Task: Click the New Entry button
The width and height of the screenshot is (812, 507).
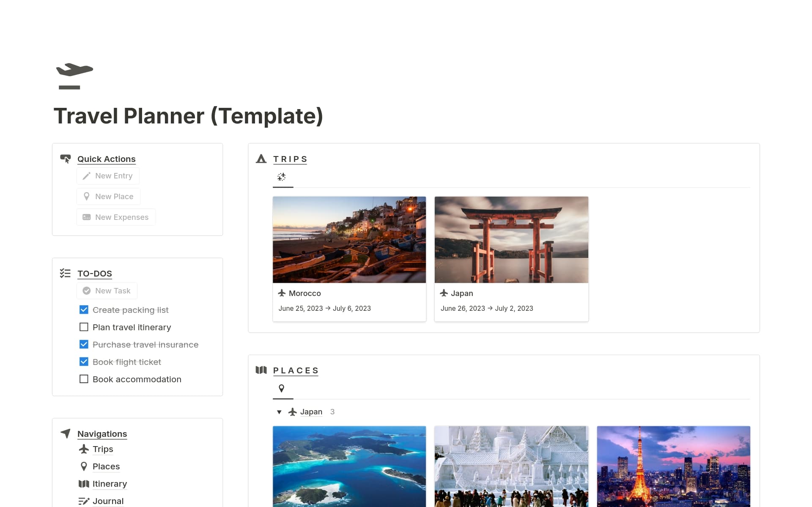Action: pos(108,175)
